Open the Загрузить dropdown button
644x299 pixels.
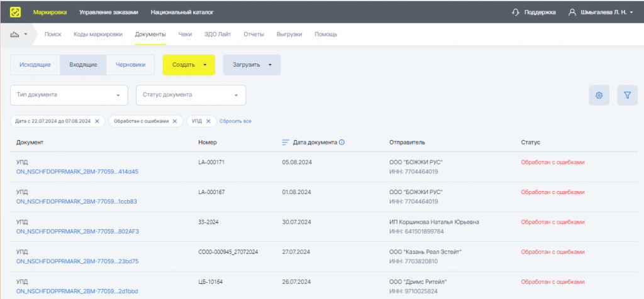pos(252,65)
